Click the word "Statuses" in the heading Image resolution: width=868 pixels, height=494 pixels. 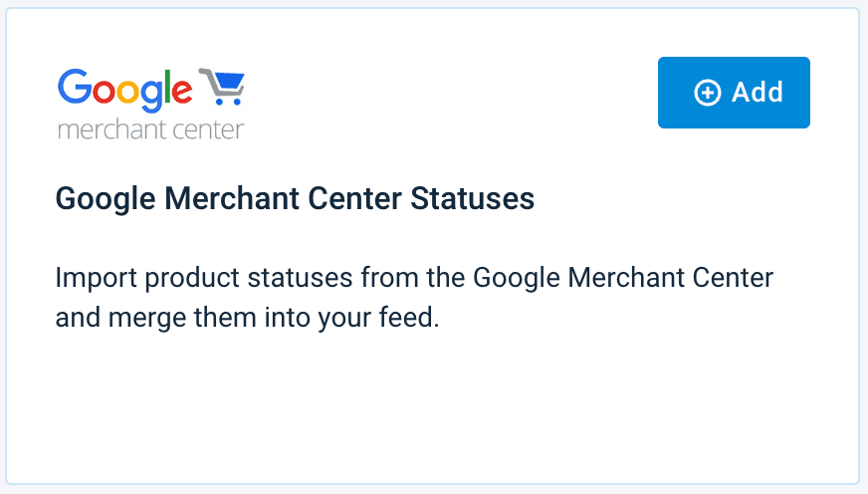coord(473,199)
